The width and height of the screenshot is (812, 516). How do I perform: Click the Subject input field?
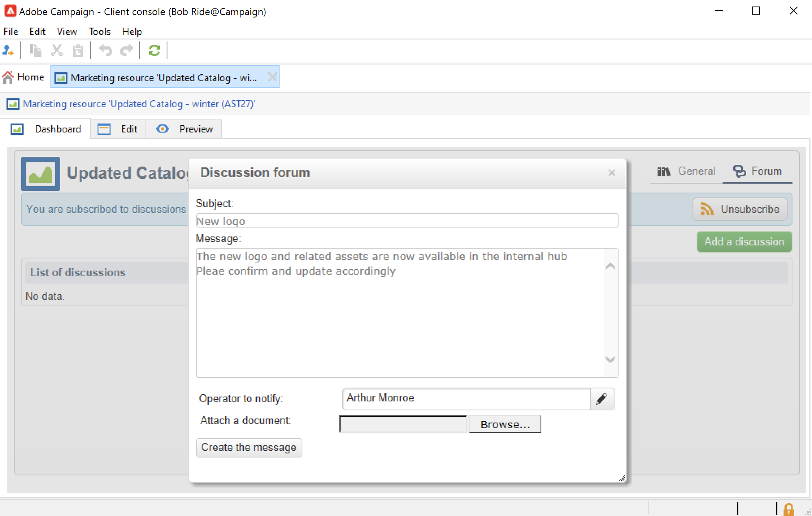coord(406,221)
